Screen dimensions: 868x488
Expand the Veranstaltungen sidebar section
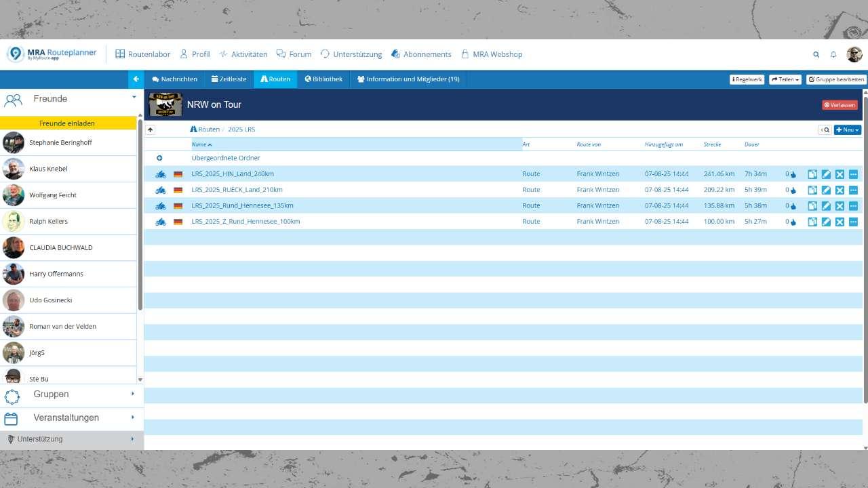pos(66,418)
